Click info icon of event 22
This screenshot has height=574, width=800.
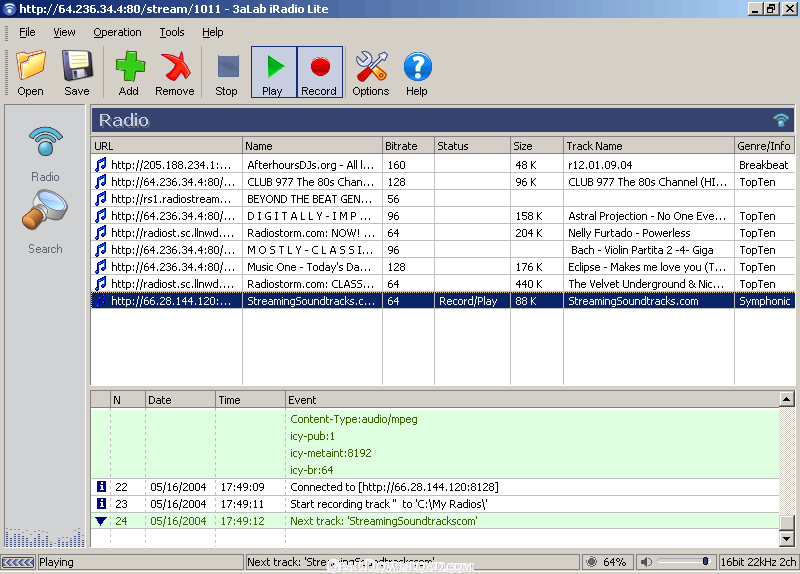(x=101, y=486)
